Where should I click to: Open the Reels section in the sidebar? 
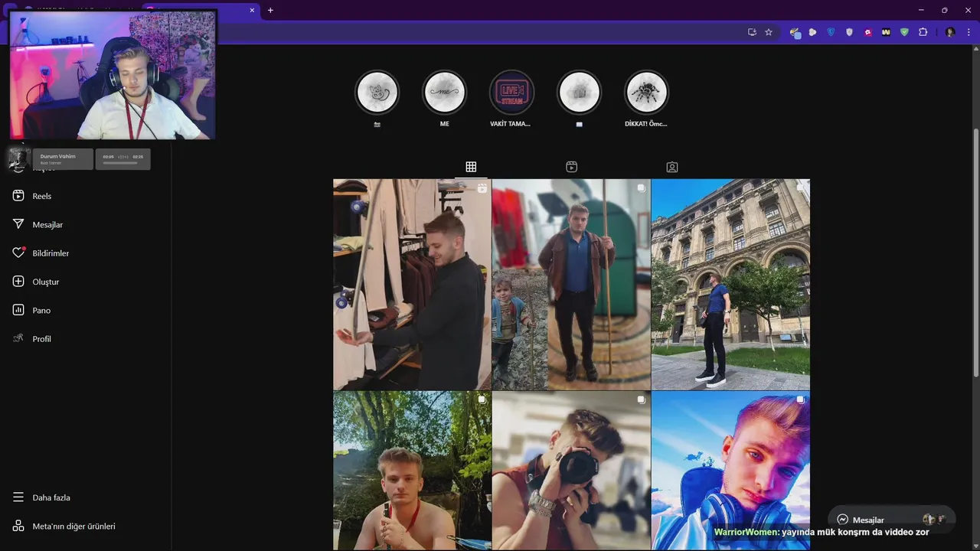32,196
